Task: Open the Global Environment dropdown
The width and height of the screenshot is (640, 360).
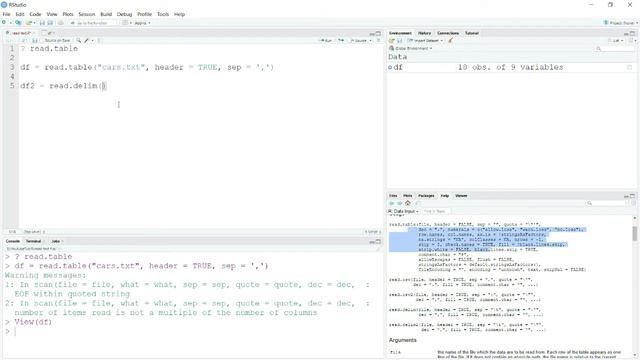Action: tap(411, 48)
